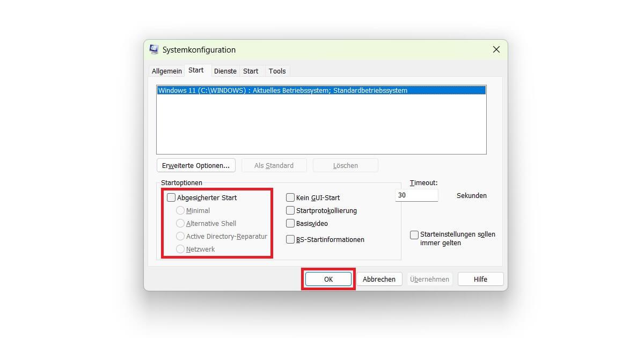644x338 pixels.
Task: Enable Startprotokollierung option
Action: click(290, 210)
